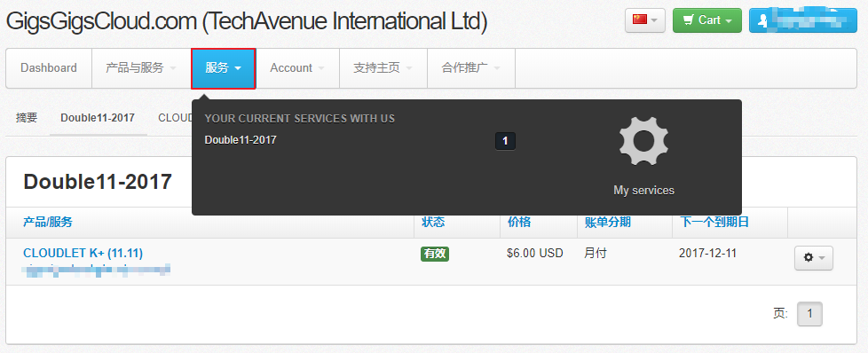Open the row gear actions dropdown
The width and height of the screenshot is (868, 353).
(813, 258)
